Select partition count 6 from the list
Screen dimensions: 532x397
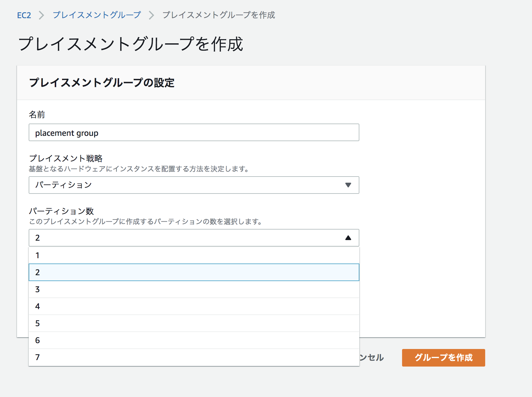[x=193, y=340]
